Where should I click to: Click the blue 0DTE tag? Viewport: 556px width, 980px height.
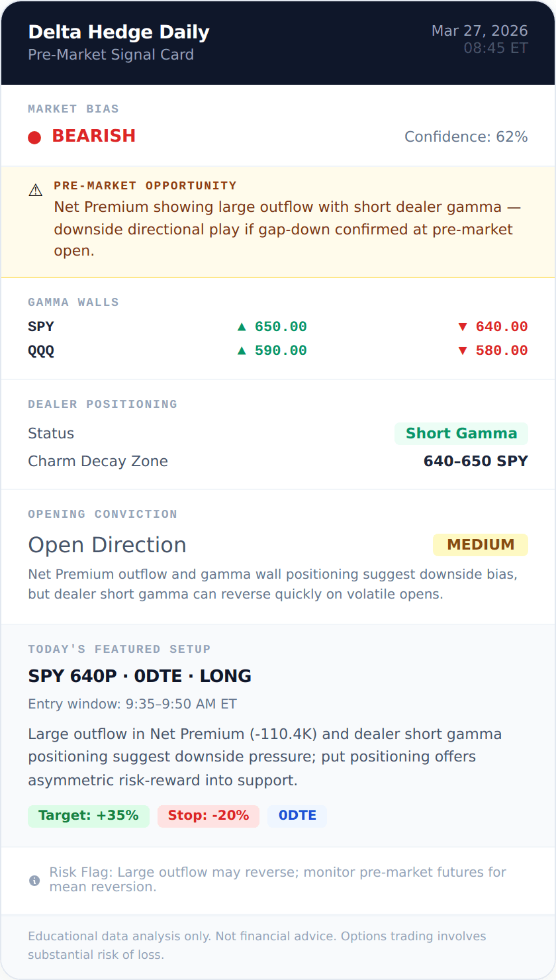pos(297,816)
